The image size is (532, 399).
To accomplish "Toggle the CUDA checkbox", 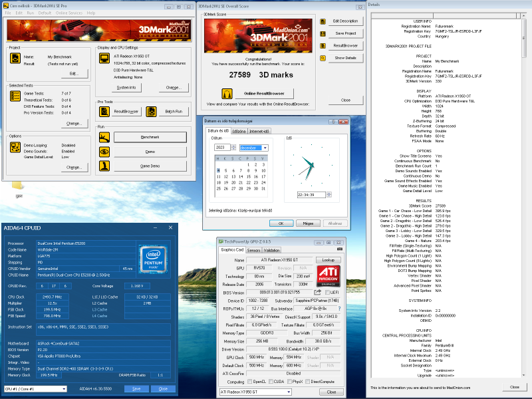I will click(x=271, y=382).
